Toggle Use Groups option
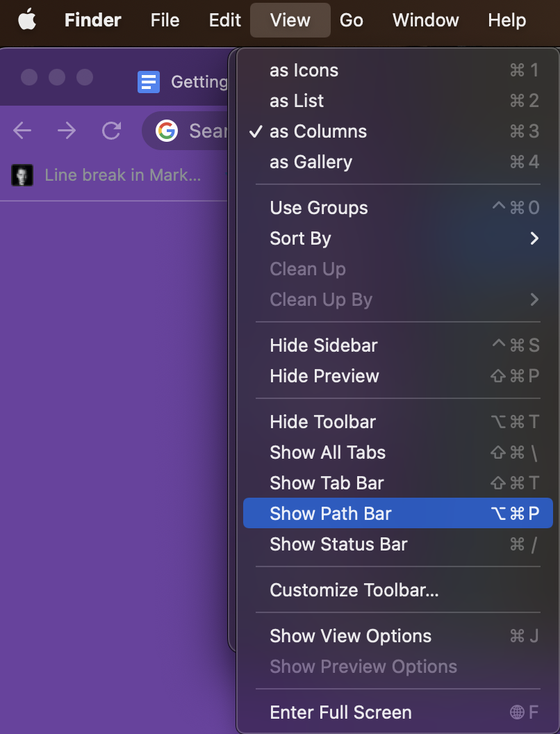 319,208
